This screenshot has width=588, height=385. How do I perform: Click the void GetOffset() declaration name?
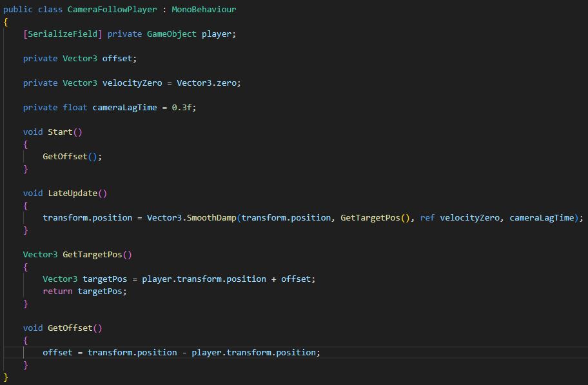click(x=70, y=328)
